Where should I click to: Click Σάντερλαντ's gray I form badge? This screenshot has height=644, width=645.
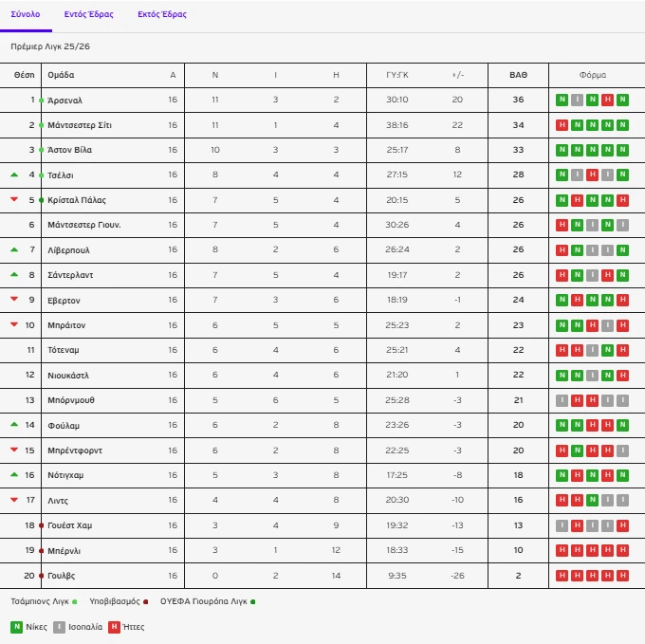tap(593, 275)
